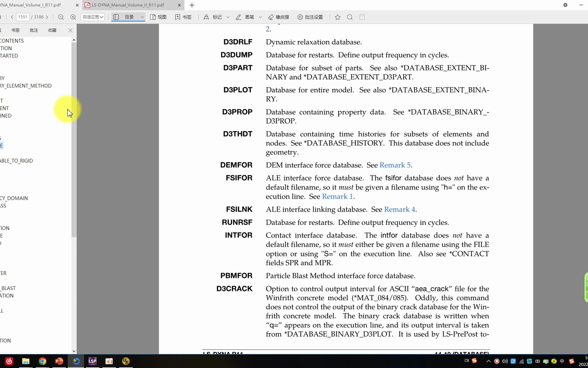Viewport: 588px width, 368px height.
Task: Open the search magnifier in toolbar
Action: [x=350, y=17]
